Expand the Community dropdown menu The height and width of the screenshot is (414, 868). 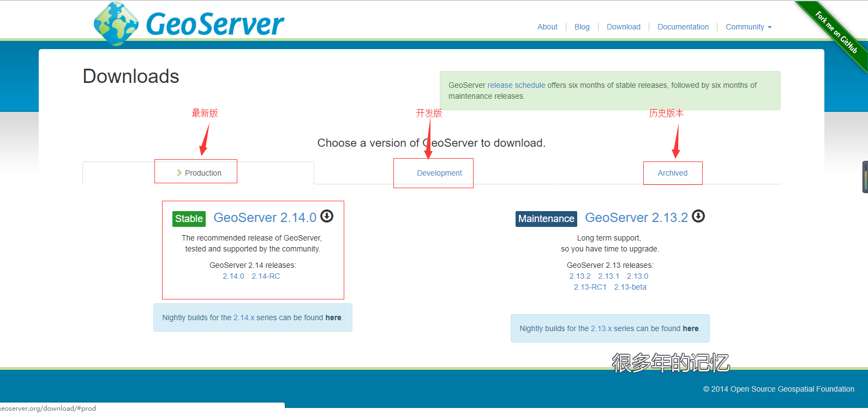(x=749, y=27)
